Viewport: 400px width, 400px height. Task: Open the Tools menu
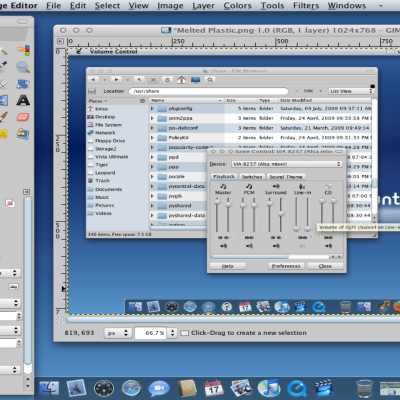pos(272,6)
